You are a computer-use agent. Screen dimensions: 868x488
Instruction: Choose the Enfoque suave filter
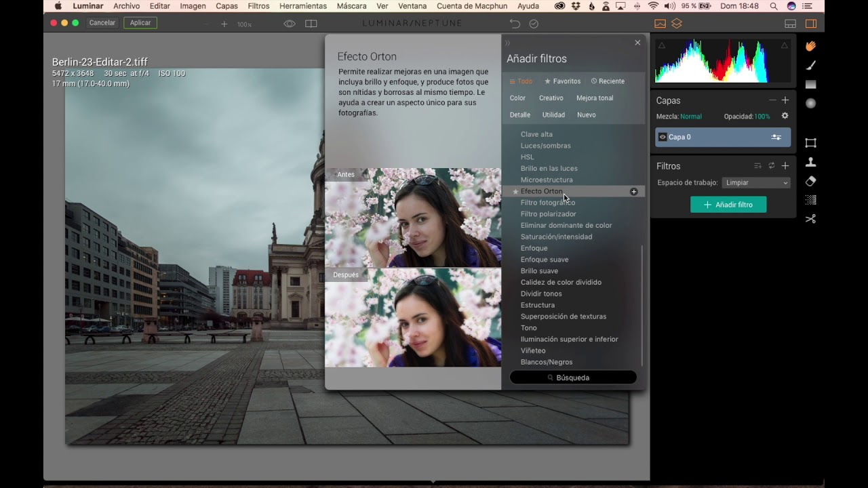point(545,260)
